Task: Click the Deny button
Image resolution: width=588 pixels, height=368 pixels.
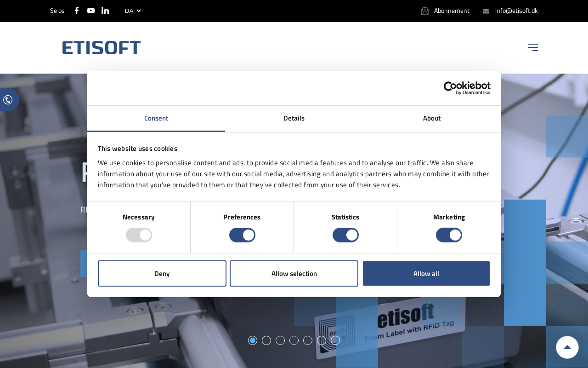Action: [162, 274]
